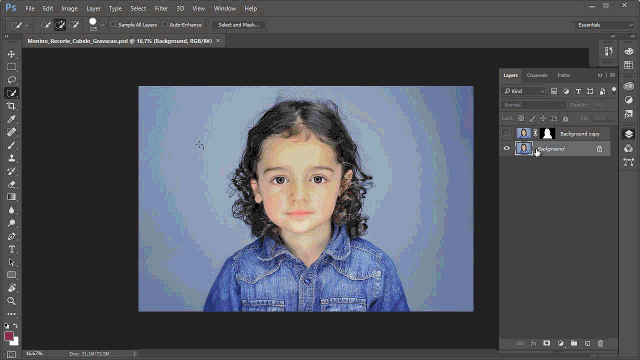Screen dimensions: 640x360
Task: Click the zoom percentage field
Action: (34, 353)
